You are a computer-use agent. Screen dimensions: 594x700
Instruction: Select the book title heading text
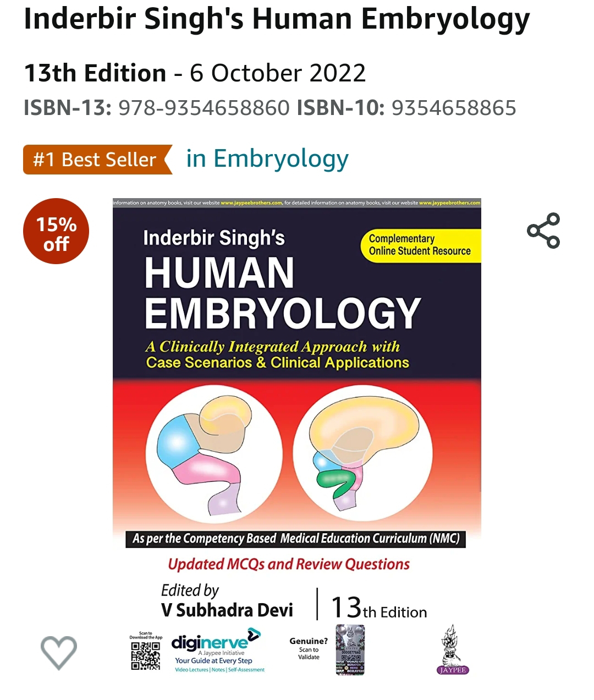(277, 19)
